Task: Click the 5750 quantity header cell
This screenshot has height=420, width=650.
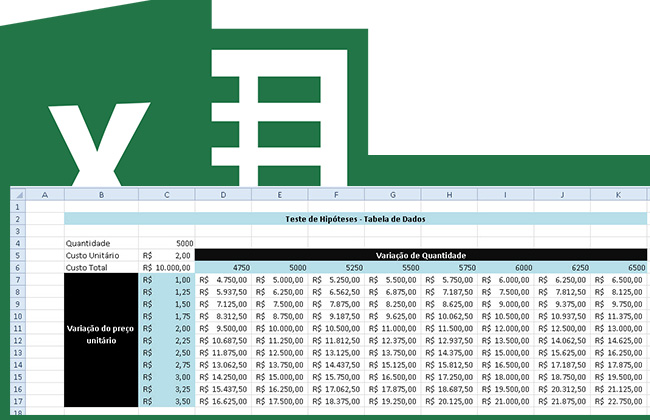Action: (x=449, y=267)
